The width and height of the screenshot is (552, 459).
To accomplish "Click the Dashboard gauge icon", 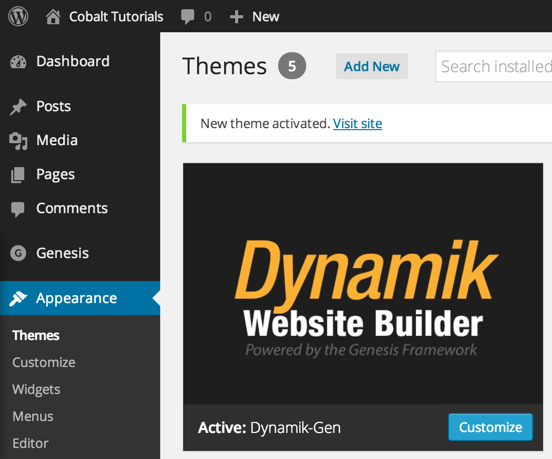I will (x=18, y=62).
